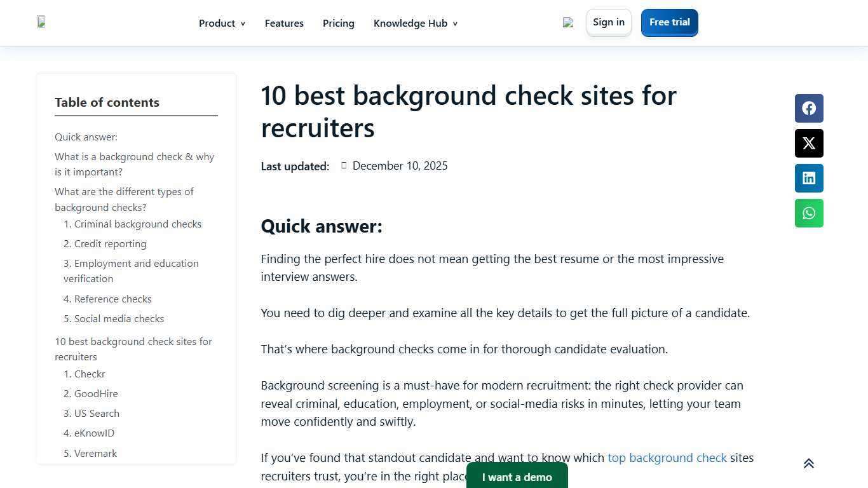Screen dimensions: 868x488
Task: Click the secondary header logo near Sign in
Action: 567,22
